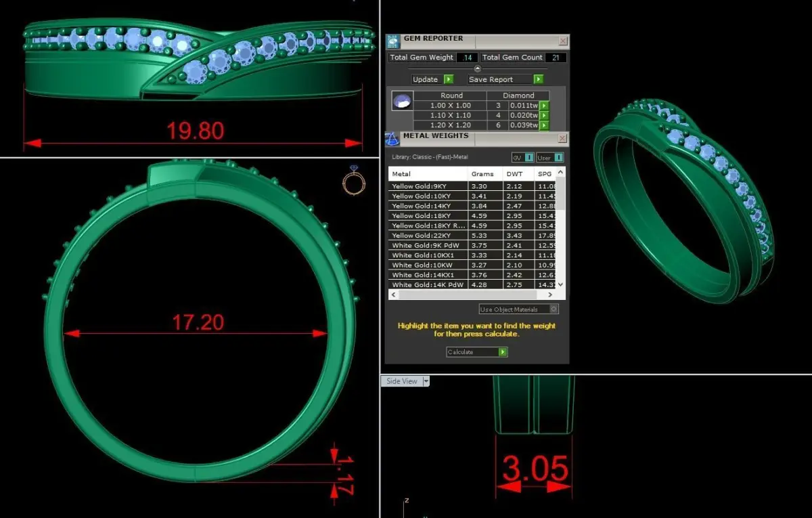This screenshot has height=518, width=812.
Task: Click the 17.20 inner diameter dimension label
Action: (198, 322)
